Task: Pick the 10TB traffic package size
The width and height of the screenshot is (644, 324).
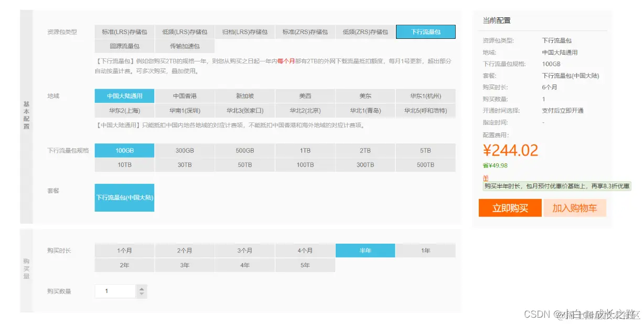Action: tap(124, 165)
